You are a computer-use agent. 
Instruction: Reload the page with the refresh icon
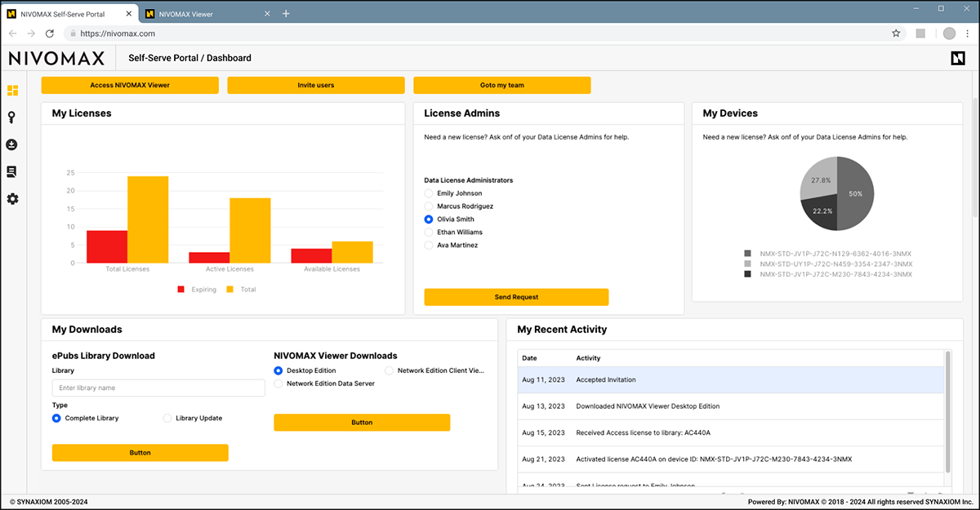point(50,33)
